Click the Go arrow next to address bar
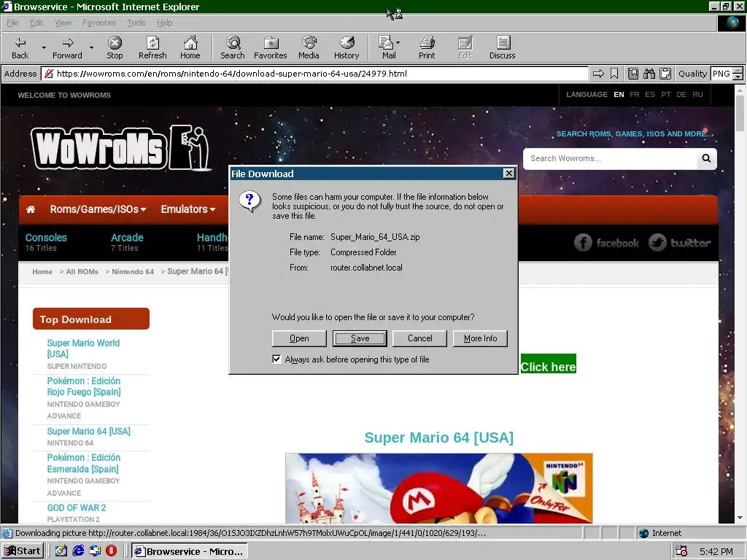Image resolution: width=747 pixels, height=560 pixels. point(598,74)
